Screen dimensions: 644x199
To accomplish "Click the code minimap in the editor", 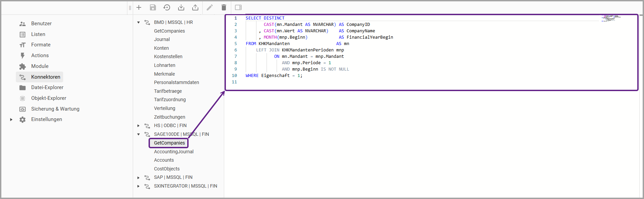I will (x=611, y=18).
